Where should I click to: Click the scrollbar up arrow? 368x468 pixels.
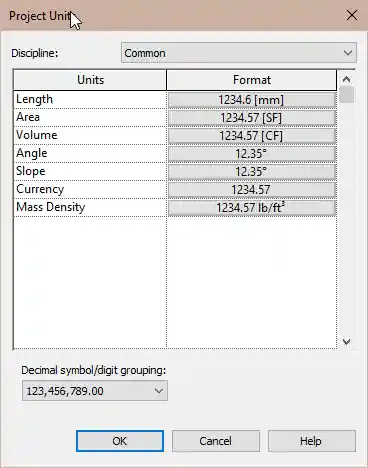click(x=347, y=79)
